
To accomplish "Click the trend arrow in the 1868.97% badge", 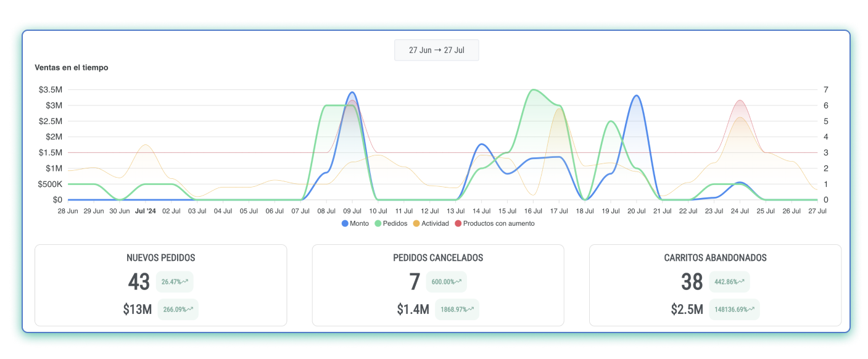I will tap(469, 309).
